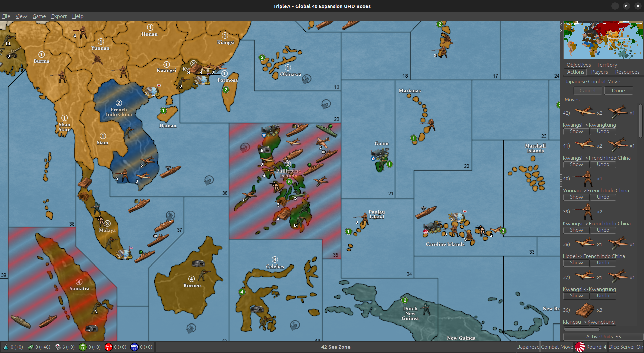
Task: Undo move 39 Kwangsi to French Indo China
Action: click(x=603, y=230)
